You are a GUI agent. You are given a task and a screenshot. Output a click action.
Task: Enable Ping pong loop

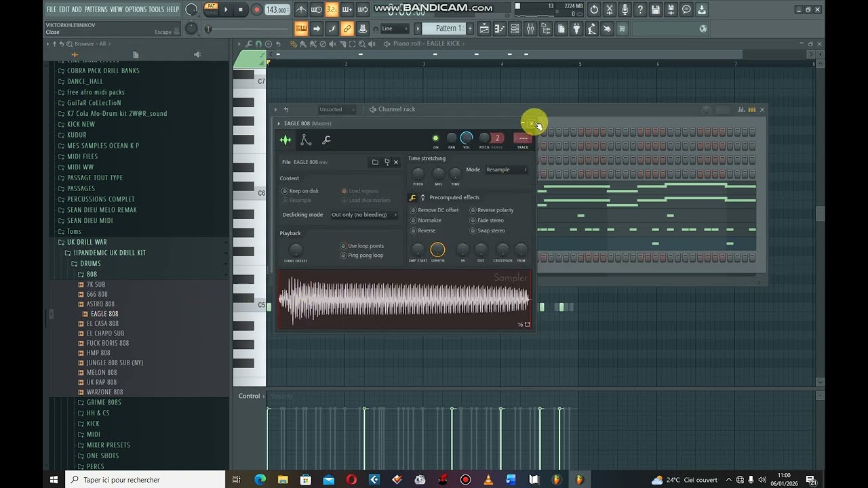[x=362, y=256]
